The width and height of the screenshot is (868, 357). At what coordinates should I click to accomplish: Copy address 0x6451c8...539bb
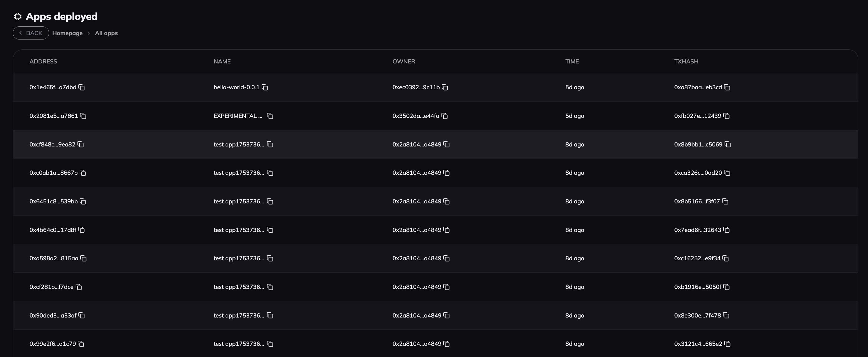(83, 202)
